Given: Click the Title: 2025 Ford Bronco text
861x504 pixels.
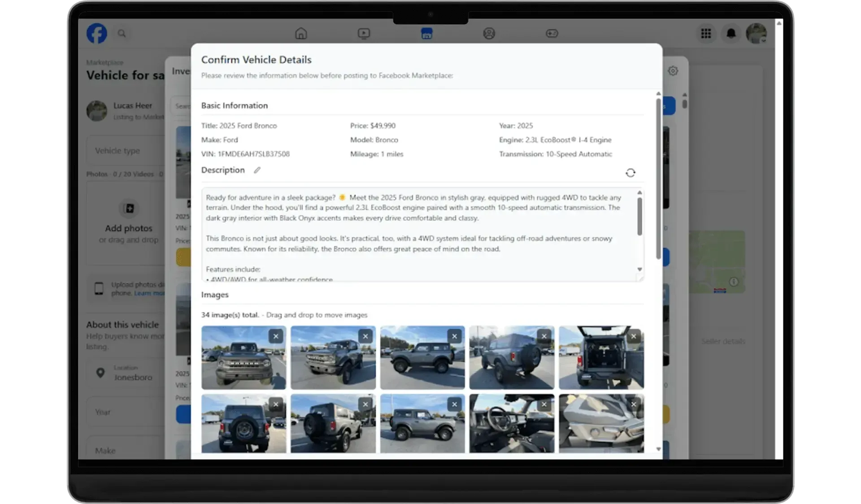Looking at the screenshot, I should [239, 126].
